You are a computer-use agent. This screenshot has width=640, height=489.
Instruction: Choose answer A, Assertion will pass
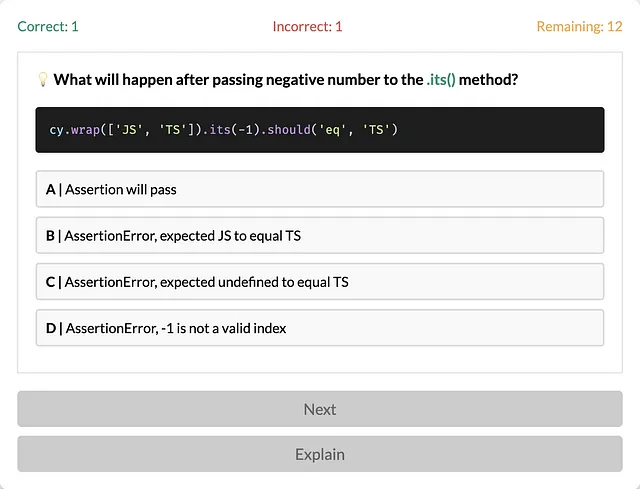click(x=320, y=189)
